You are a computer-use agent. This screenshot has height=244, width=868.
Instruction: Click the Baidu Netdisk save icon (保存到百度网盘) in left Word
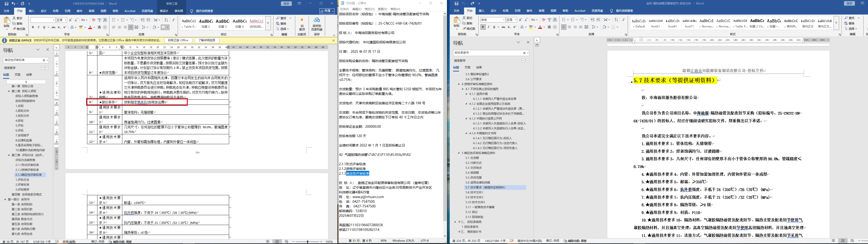point(317,25)
